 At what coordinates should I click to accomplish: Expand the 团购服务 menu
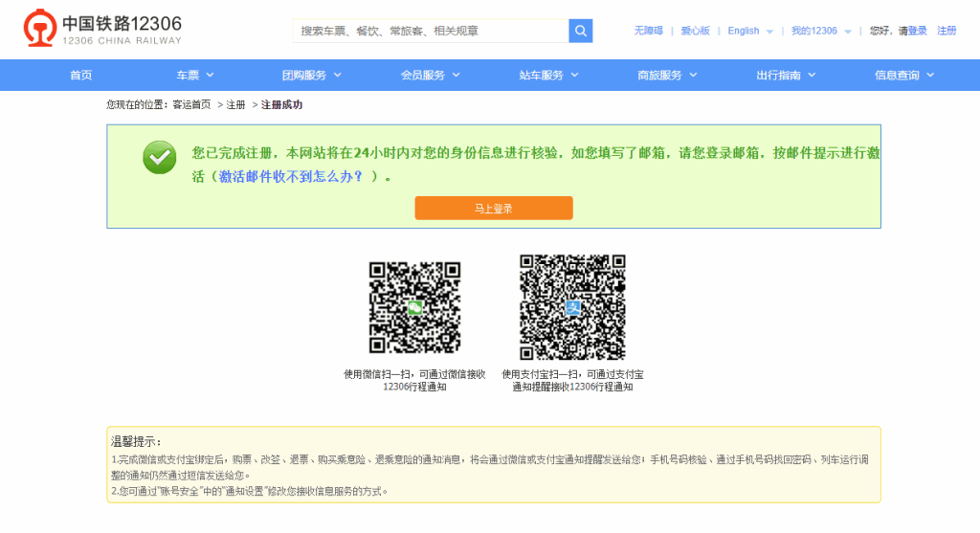tap(311, 75)
